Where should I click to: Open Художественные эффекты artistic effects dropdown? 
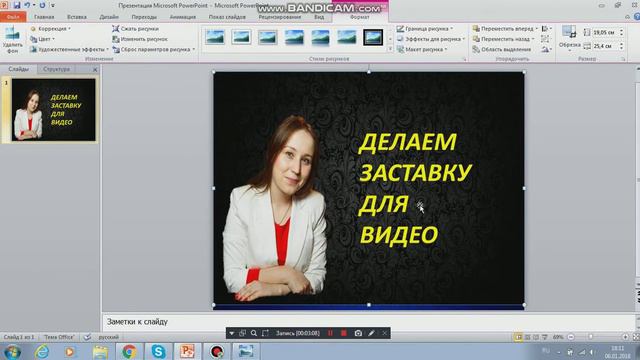click(69, 49)
